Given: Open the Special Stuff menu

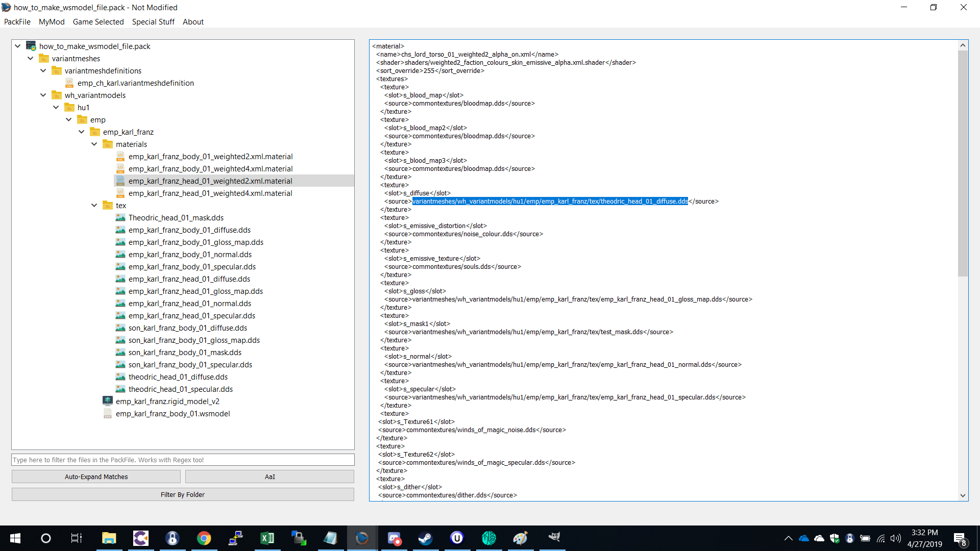Looking at the screenshot, I should coord(153,21).
